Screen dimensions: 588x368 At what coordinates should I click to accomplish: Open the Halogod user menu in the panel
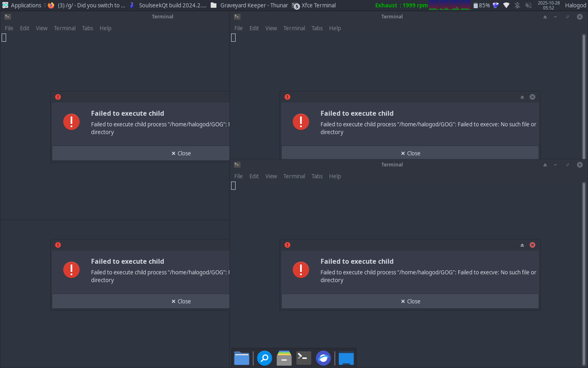tap(575, 5)
